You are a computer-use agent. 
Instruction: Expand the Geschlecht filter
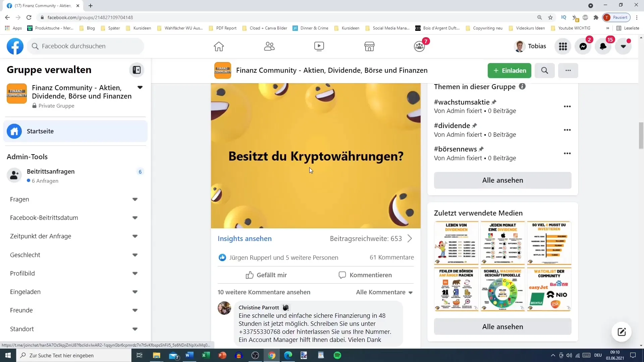coord(135,255)
